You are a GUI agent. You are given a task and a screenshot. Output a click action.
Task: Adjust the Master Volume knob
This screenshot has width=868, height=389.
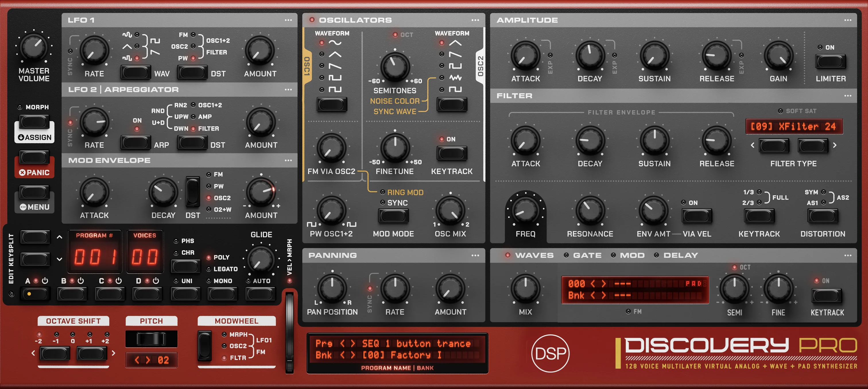click(34, 47)
